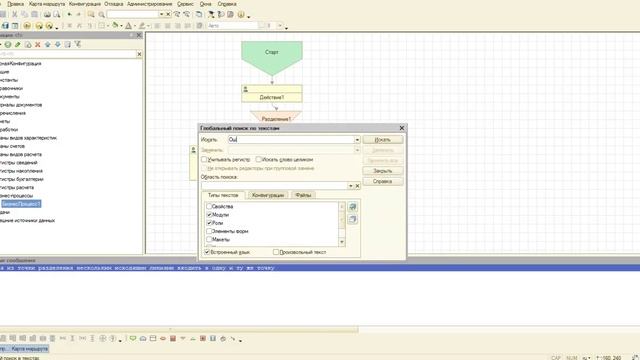Open the Область поиска dropdown arrow
Image resolution: width=640 pixels, height=360 pixels.
351,186
